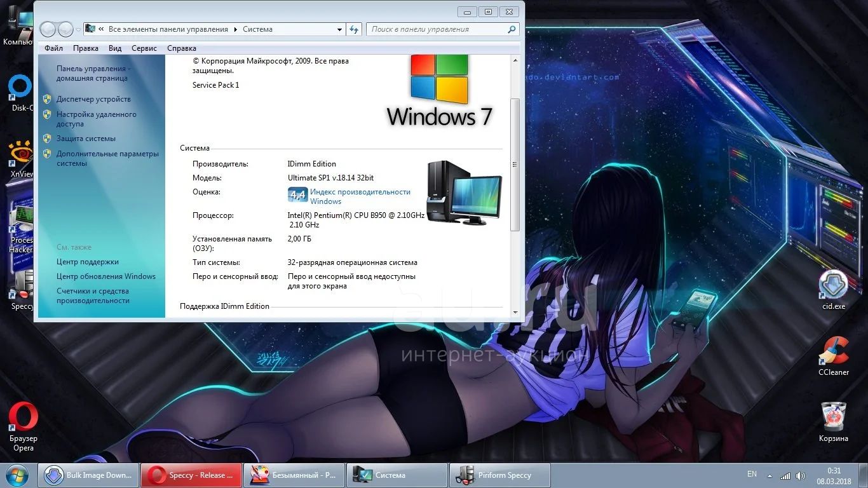Select the Speccy desktop icon
The width and height of the screenshot is (868, 488).
(x=21, y=290)
